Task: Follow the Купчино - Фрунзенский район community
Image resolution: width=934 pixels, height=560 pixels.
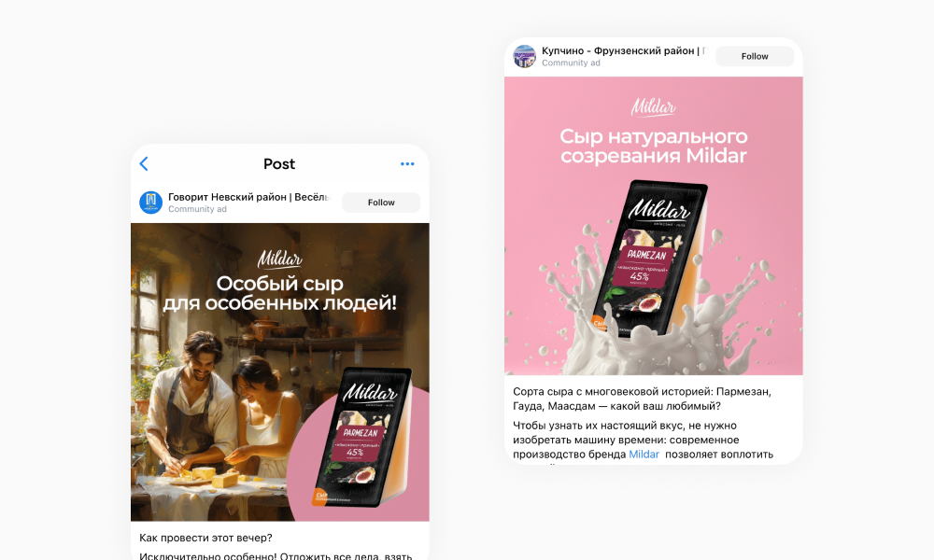Action: point(755,57)
